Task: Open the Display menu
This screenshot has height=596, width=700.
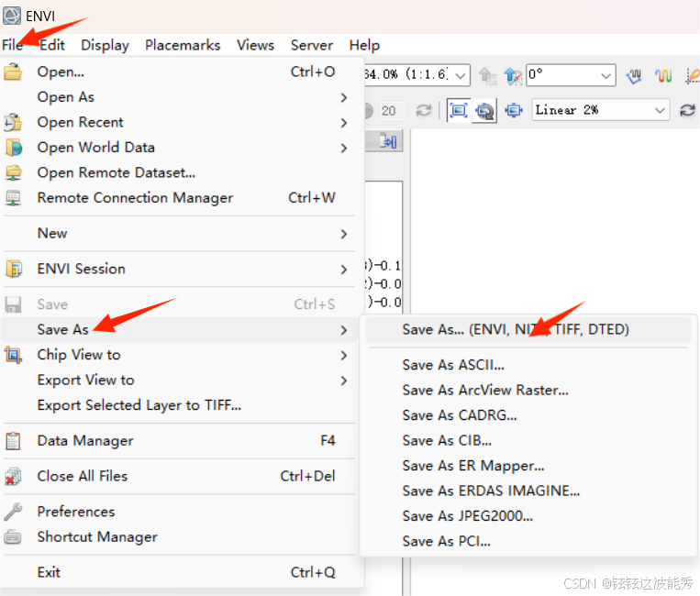Action: pyautogui.click(x=105, y=45)
